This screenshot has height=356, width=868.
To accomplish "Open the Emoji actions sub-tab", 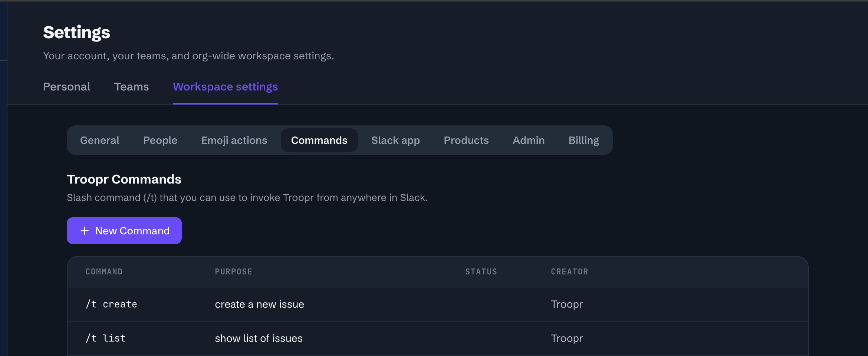I will coord(234,140).
